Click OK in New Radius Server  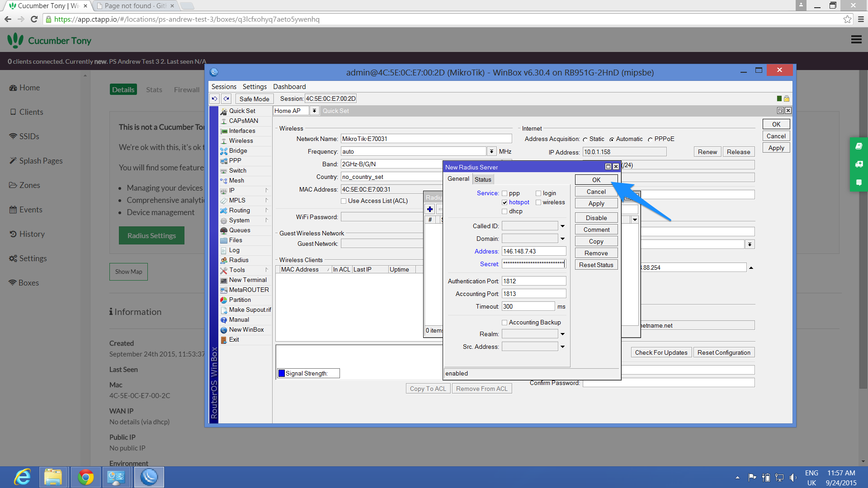(x=596, y=180)
